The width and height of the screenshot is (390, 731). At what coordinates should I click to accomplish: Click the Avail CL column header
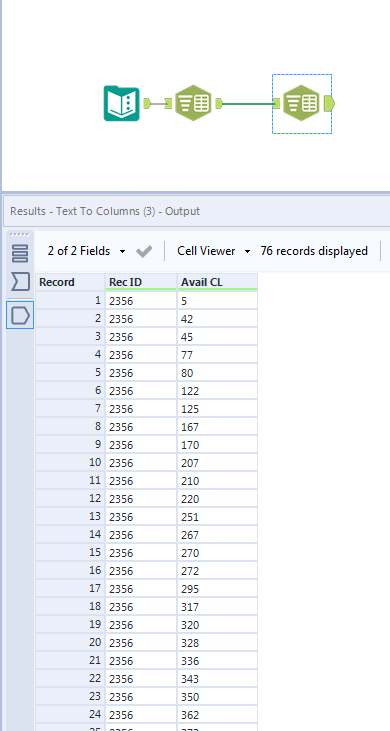[217, 282]
